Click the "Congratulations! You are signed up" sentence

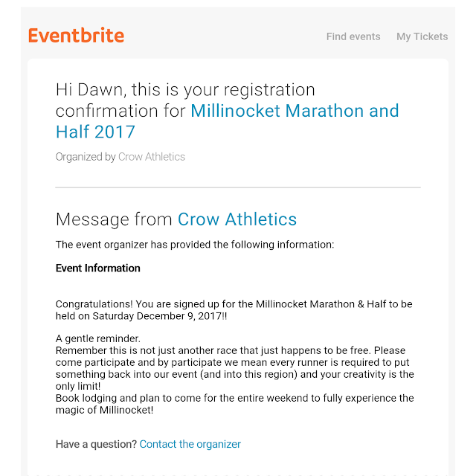(234, 304)
